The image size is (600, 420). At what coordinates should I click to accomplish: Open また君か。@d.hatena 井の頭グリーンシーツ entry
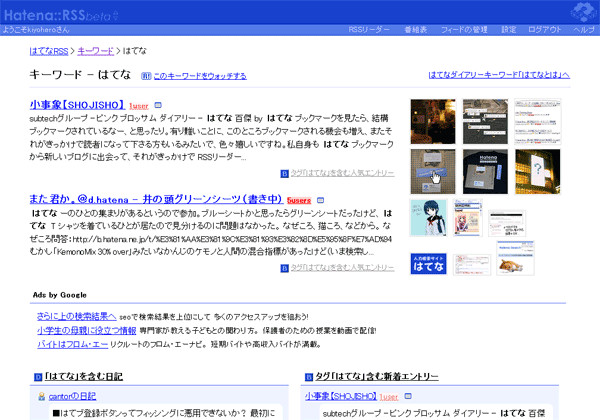[156, 199]
